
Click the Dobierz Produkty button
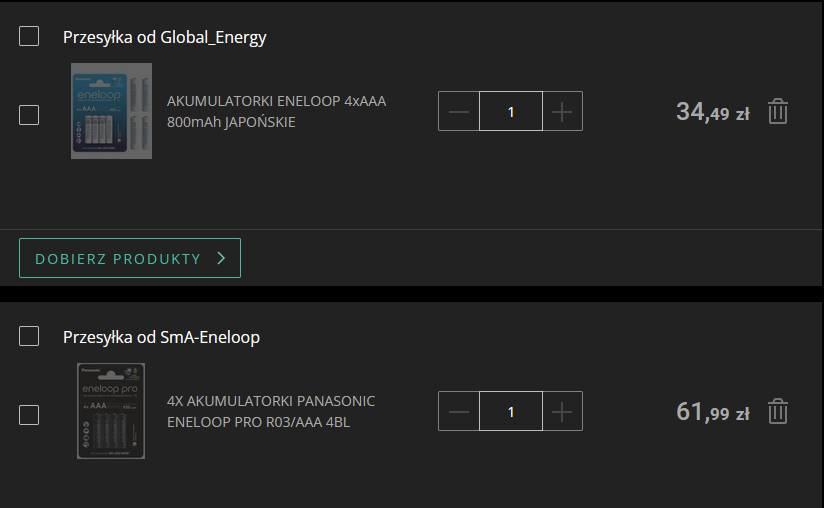point(129,258)
